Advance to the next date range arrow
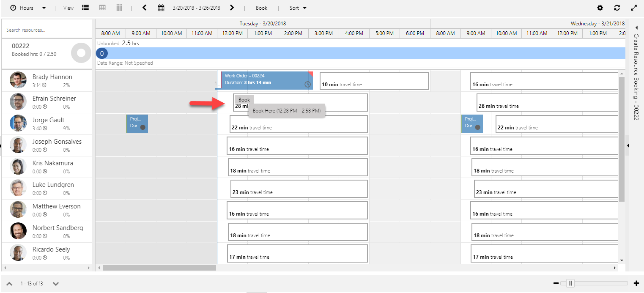 coord(232,8)
